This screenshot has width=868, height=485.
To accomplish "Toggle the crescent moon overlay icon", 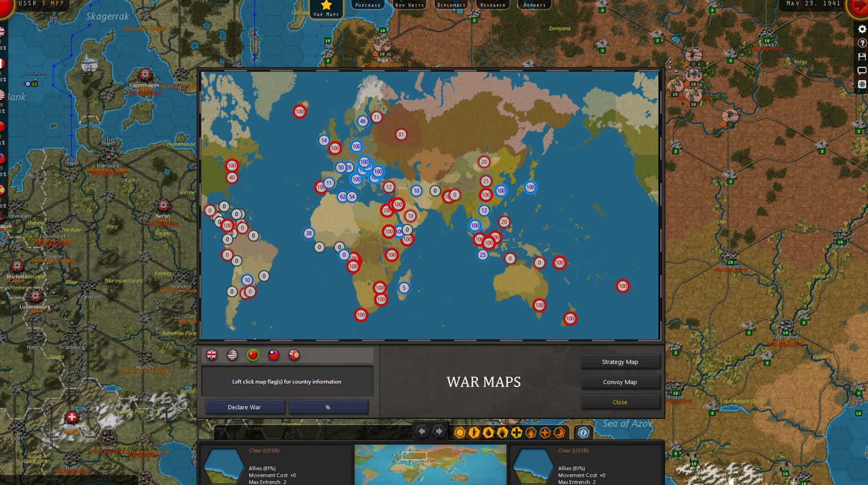I will pyautogui.click(x=559, y=433).
